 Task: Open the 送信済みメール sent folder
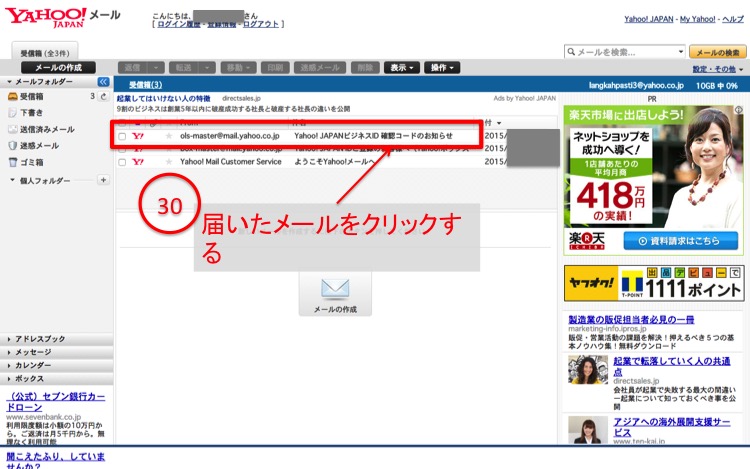(47, 130)
